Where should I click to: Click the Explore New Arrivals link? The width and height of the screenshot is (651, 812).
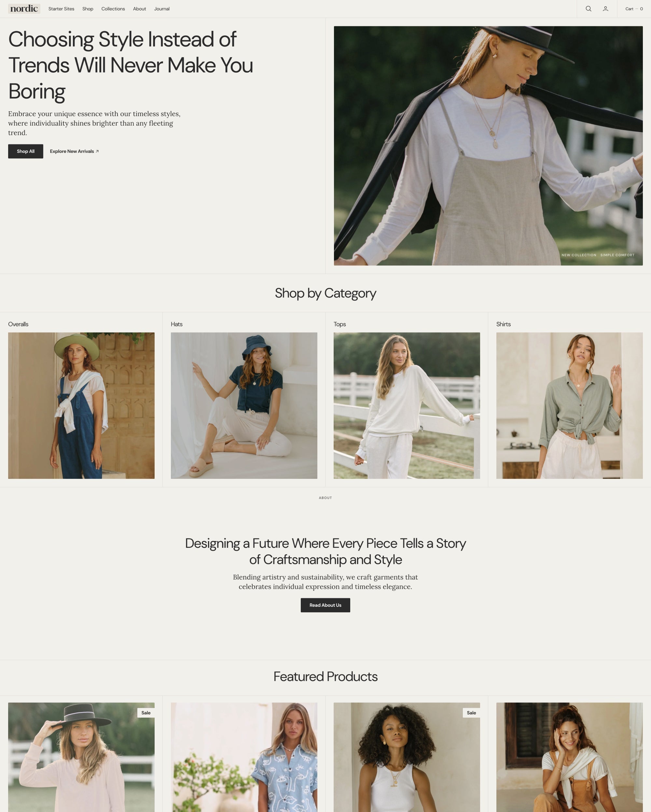(x=73, y=151)
